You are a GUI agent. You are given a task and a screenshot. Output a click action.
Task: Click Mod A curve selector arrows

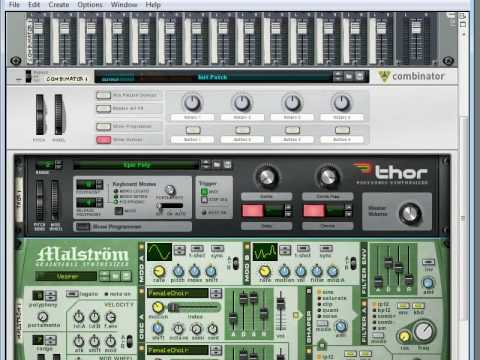pyautogui.click(x=180, y=251)
